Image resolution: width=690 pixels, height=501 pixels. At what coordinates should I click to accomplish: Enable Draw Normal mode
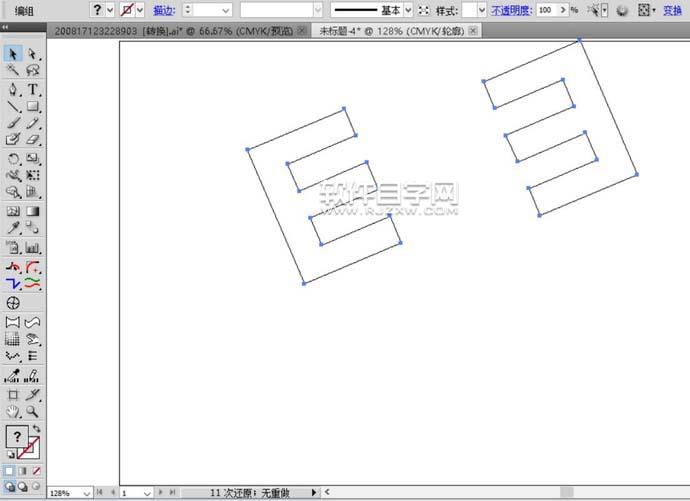click(x=9, y=486)
